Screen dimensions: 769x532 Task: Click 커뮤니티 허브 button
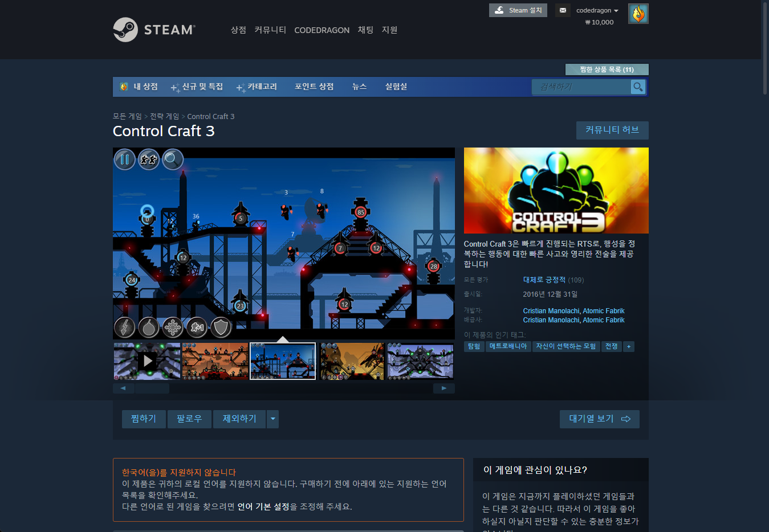(x=612, y=130)
